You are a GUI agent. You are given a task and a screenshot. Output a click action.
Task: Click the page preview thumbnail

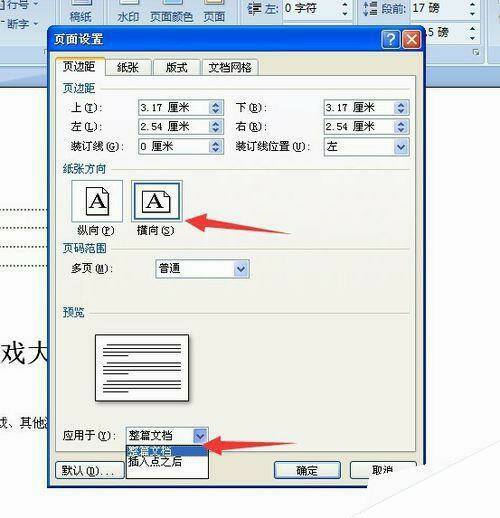[142, 368]
